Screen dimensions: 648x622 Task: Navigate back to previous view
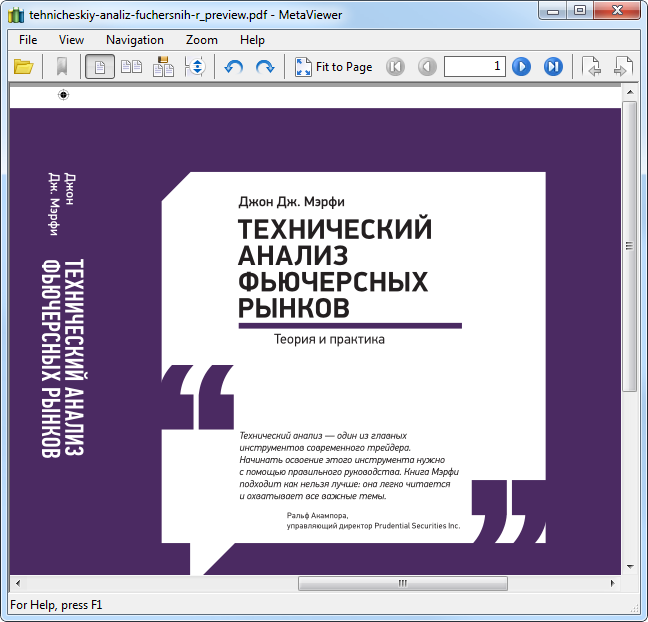591,67
